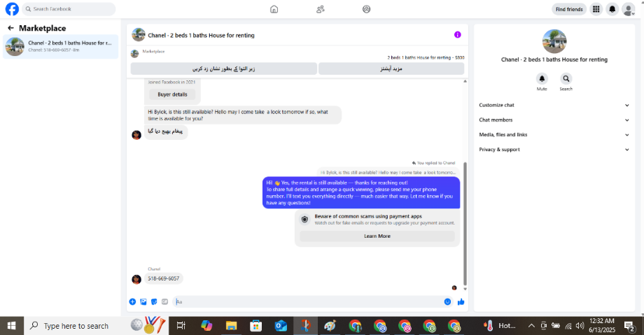Open Outlook from the taskbar
Image resolution: width=644 pixels, height=335 pixels.
click(281, 325)
